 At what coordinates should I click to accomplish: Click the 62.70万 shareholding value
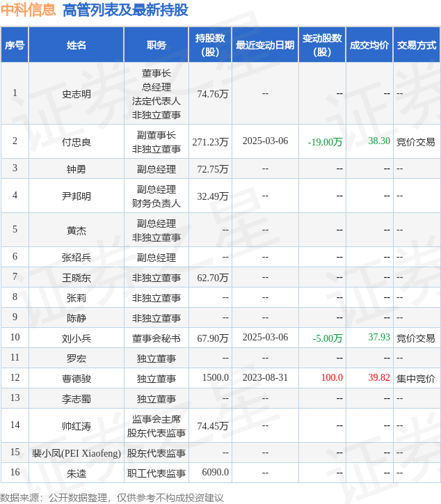coord(213,277)
